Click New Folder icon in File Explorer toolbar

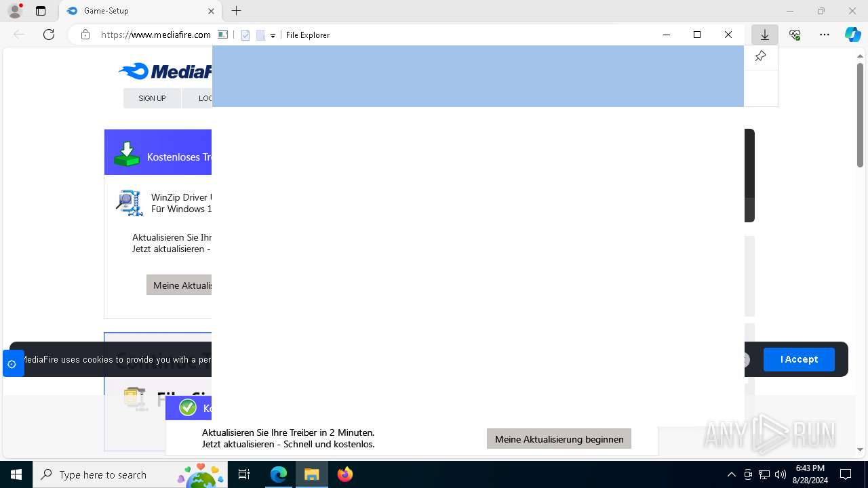click(x=260, y=35)
